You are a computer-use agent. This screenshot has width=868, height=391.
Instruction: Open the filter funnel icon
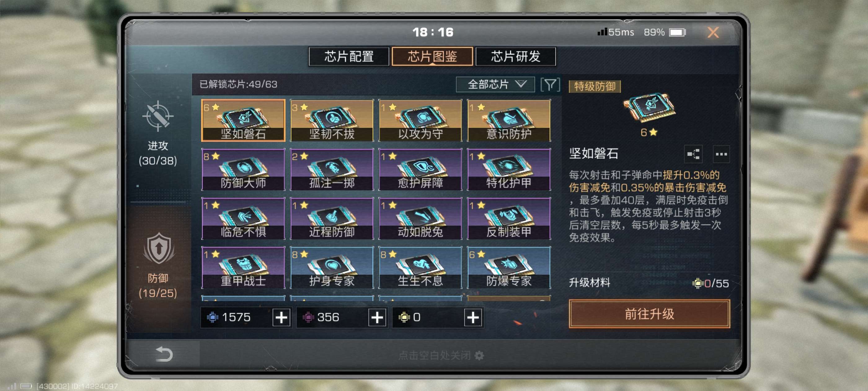tap(550, 84)
